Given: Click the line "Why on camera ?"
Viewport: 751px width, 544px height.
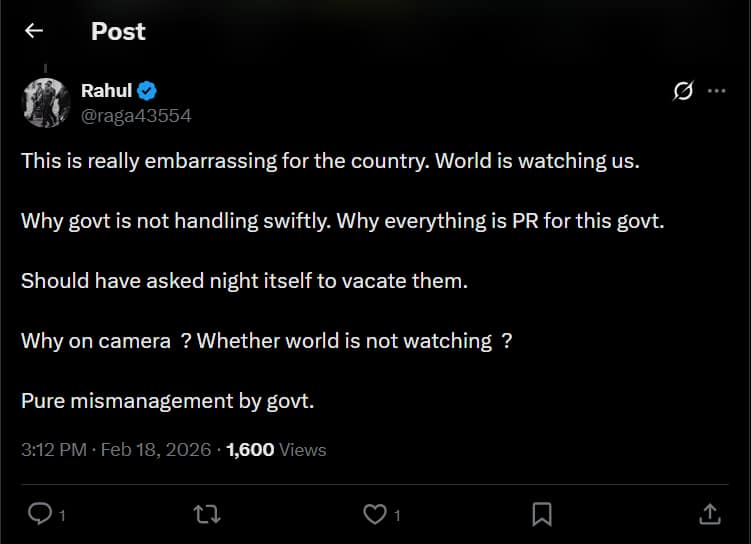Looking at the screenshot, I should (x=266, y=341).
